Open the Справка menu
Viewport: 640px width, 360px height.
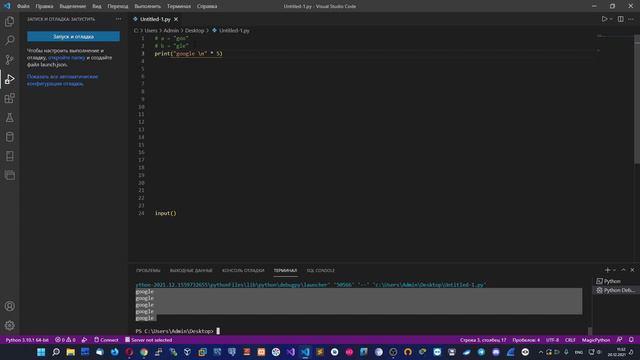pyautogui.click(x=207, y=6)
